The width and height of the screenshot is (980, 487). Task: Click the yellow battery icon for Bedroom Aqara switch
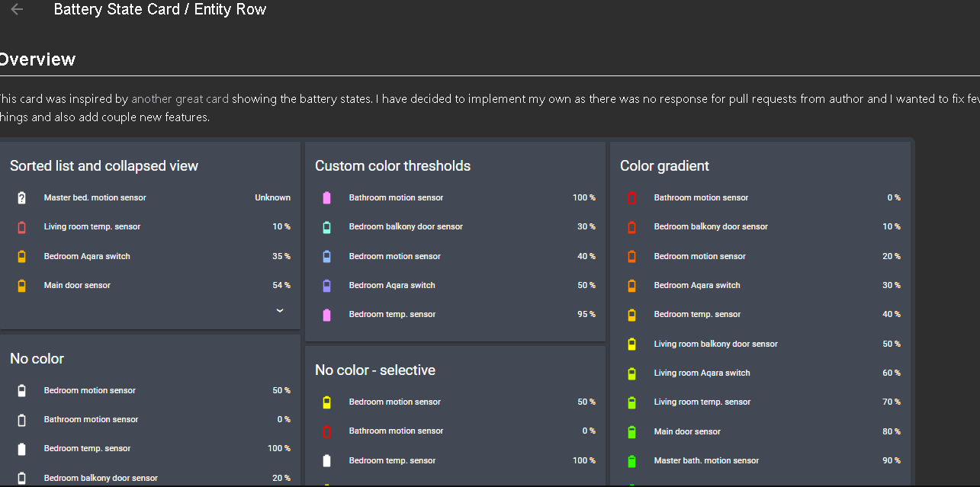pyautogui.click(x=21, y=255)
